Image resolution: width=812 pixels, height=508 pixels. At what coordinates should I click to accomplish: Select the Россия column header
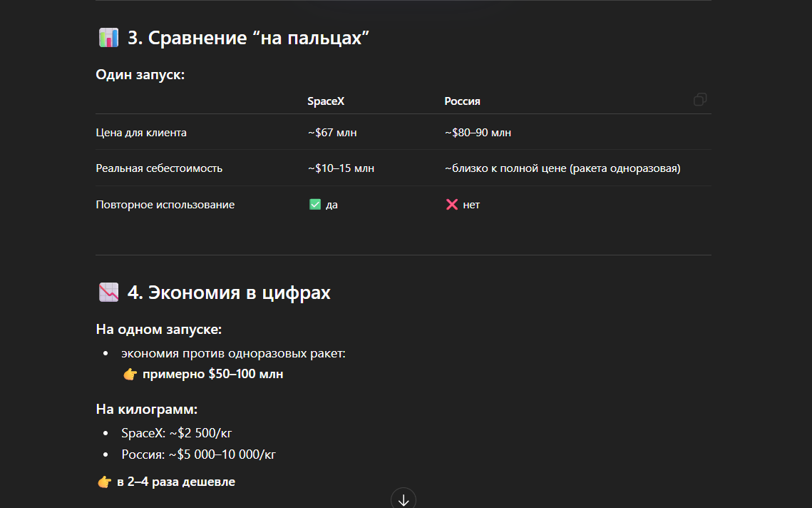pos(462,101)
